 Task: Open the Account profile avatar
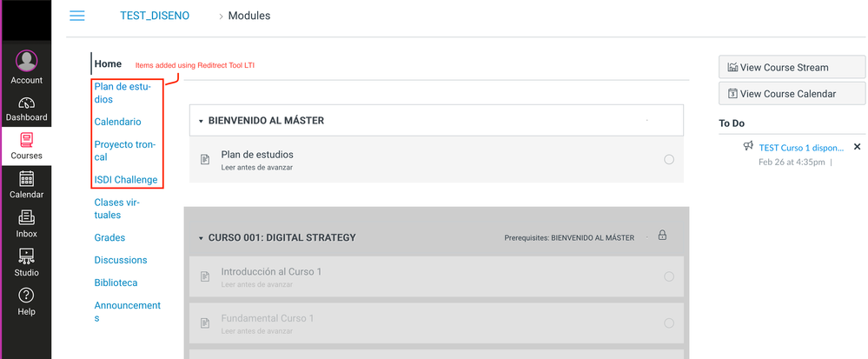tap(26, 62)
